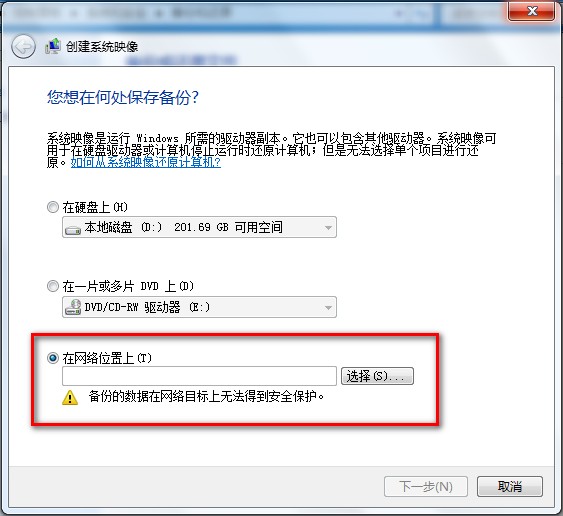The image size is (563, 516).
Task: Select the 在硬盘上(H) radio button
Action: point(53,207)
